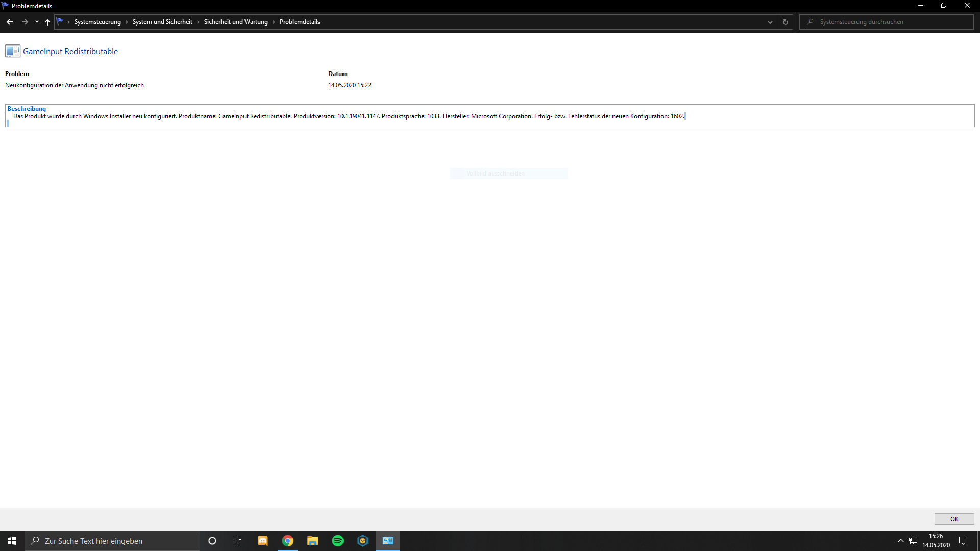This screenshot has height=551, width=980.
Task: Open Spotify from the taskbar
Action: click(x=338, y=541)
